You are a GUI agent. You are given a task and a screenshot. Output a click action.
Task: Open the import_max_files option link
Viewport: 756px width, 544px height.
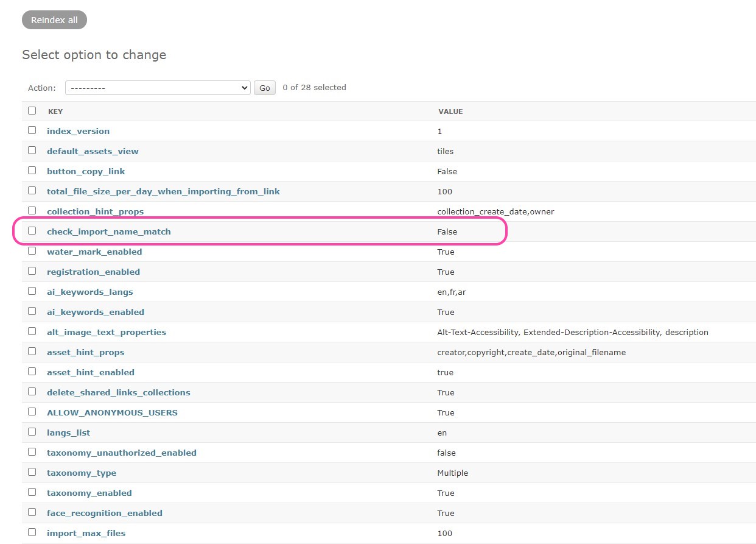click(86, 533)
